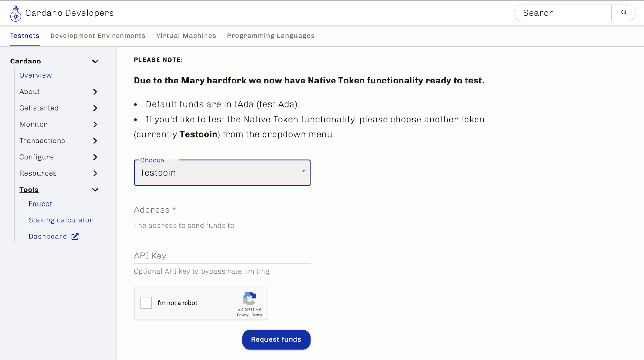Focus the API Key field
Screen dimensions: 644x360
(x=222, y=256)
